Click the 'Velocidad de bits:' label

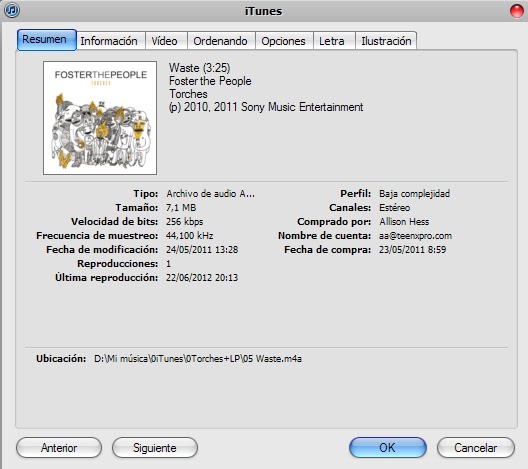pyautogui.click(x=114, y=222)
